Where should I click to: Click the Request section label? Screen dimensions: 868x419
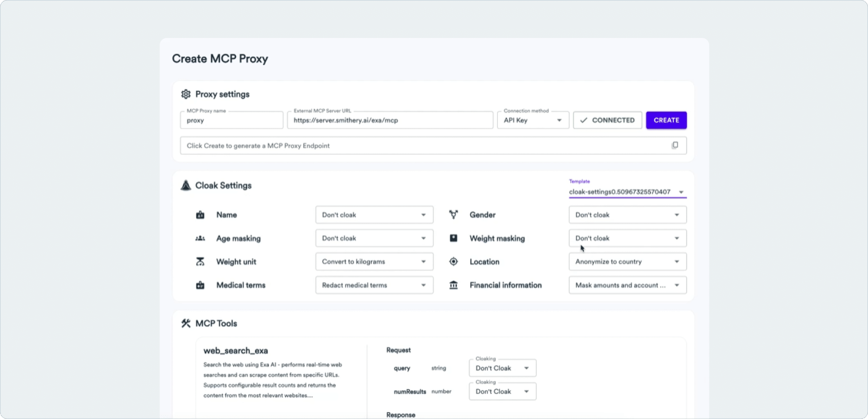coord(398,350)
